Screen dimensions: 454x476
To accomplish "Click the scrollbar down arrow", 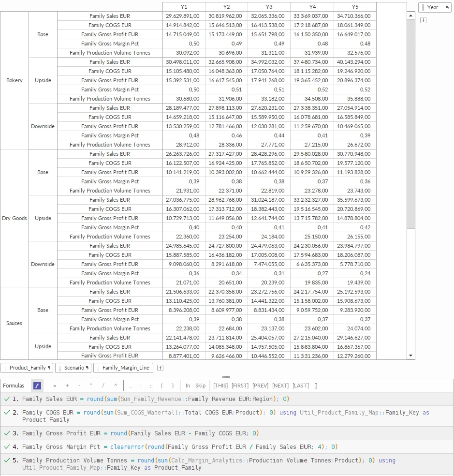I will [410, 356].
